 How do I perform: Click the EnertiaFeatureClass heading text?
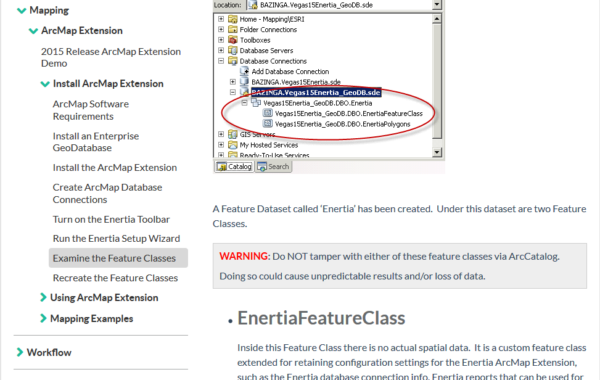(321, 318)
